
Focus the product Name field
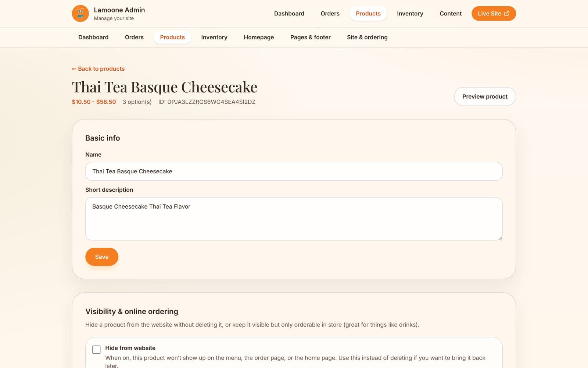point(294,171)
